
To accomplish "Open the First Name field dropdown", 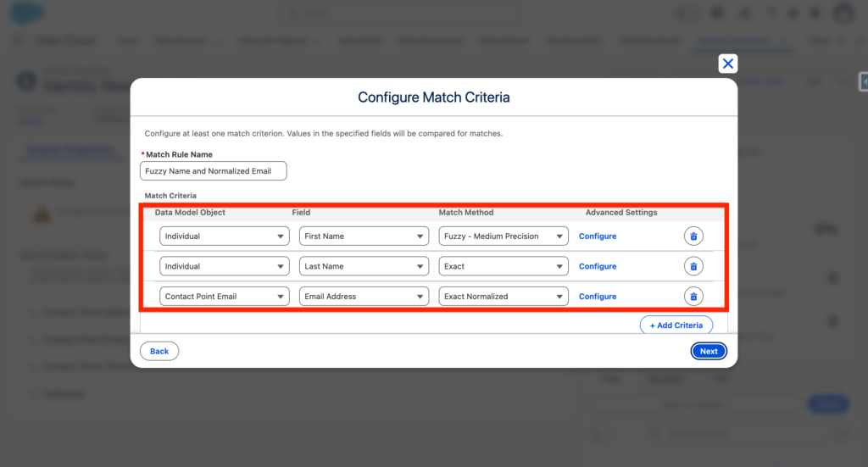I will tap(364, 236).
